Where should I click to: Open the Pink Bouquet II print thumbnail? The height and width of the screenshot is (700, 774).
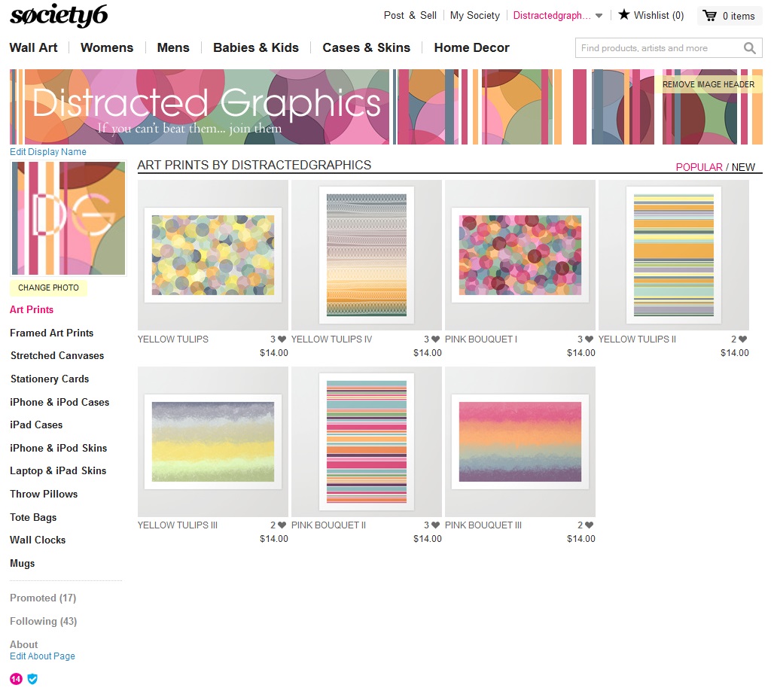click(366, 442)
